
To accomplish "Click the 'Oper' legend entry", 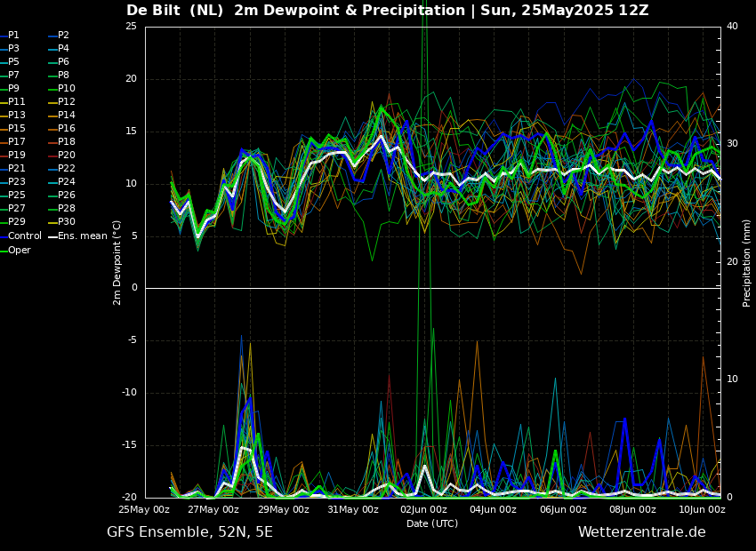I will [20, 251].
